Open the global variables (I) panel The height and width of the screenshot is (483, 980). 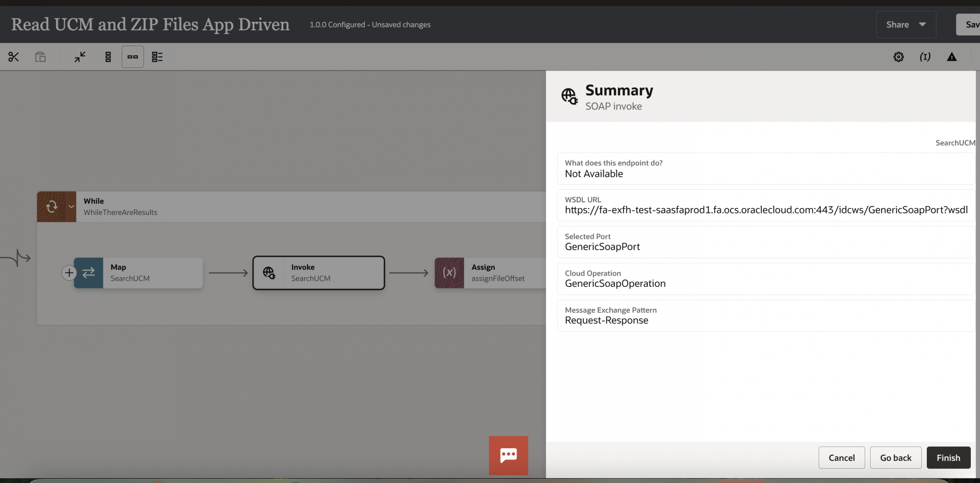click(x=925, y=57)
